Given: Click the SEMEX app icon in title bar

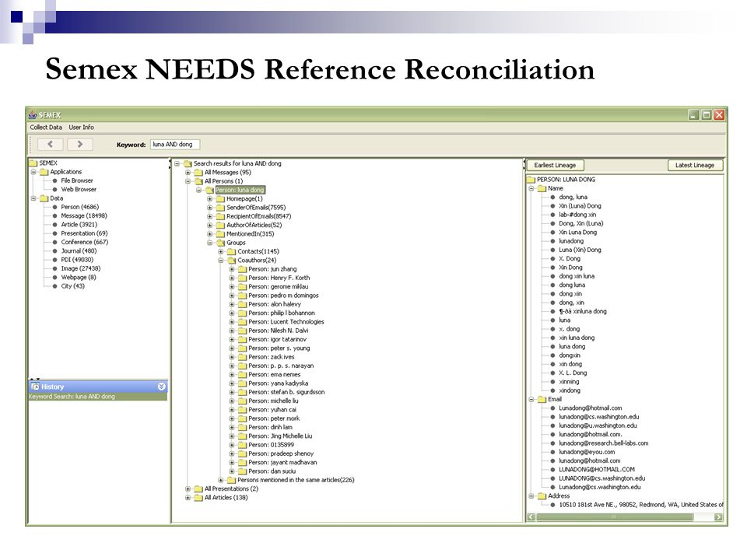Looking at the screenshot, I should (33, 115).
